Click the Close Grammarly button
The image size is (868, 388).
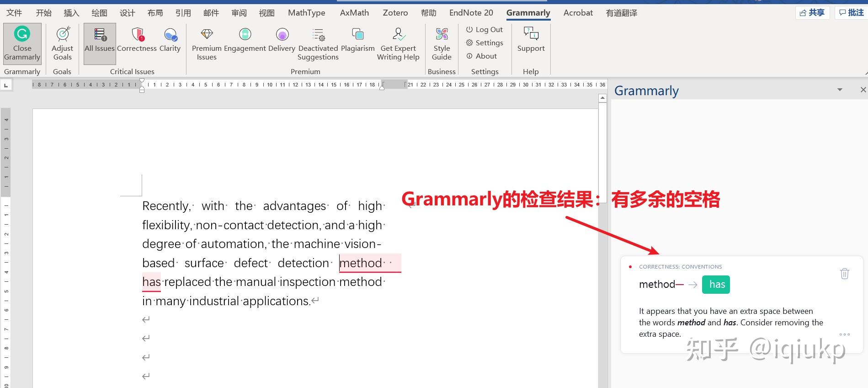[x=22, y=44]
